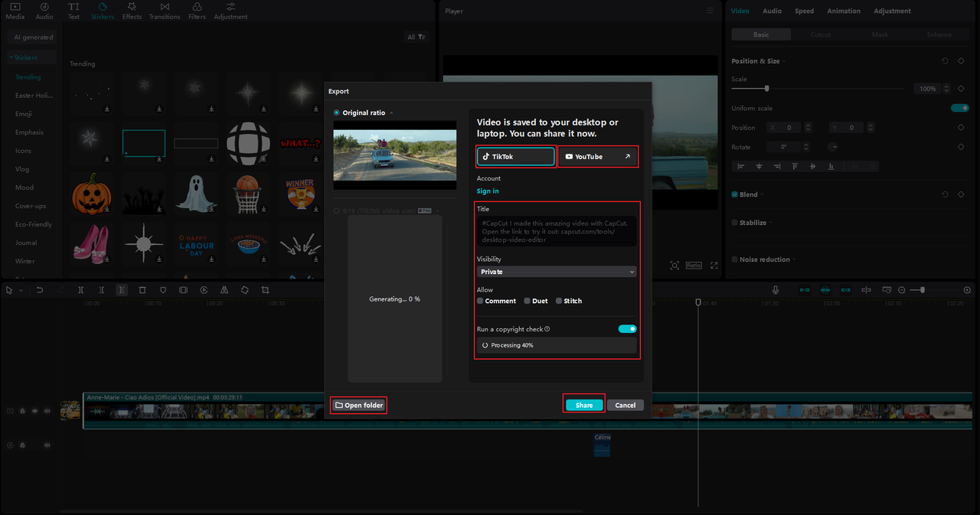This screenshot has width=980, height=515.
Task: Enable the Duet checkbox
Action: tap(527, 301)
